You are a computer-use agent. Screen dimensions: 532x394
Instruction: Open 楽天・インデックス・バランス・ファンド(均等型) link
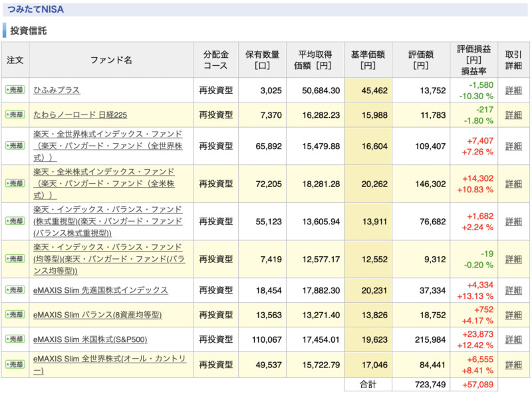pos(109,259)
